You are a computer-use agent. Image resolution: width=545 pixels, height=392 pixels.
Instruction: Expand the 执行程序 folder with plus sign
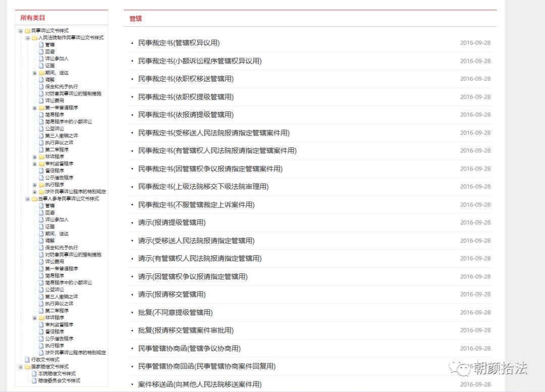[x=35, y=185]
